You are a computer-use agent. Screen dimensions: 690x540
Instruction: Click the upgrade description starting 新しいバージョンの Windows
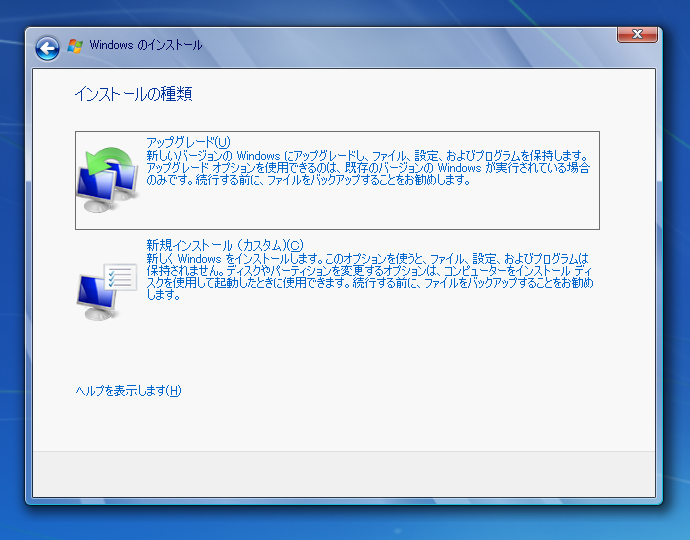[368, 168]
